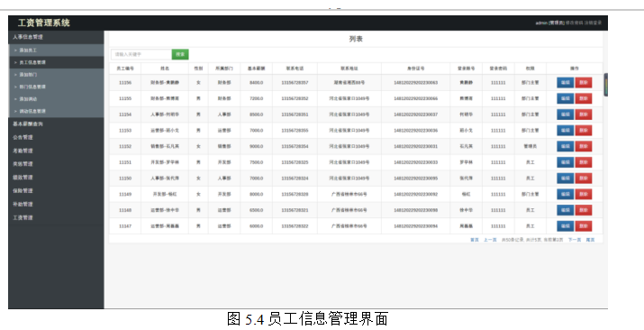Go to first page via 首页 link
This screenshot has width=644, height=330.
[475, 240]
